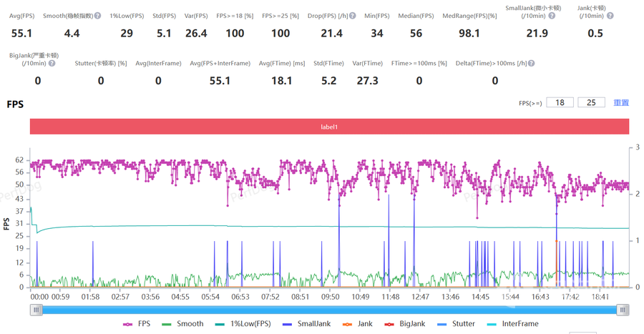Click 1%Low(FPS) value 29

127,33
